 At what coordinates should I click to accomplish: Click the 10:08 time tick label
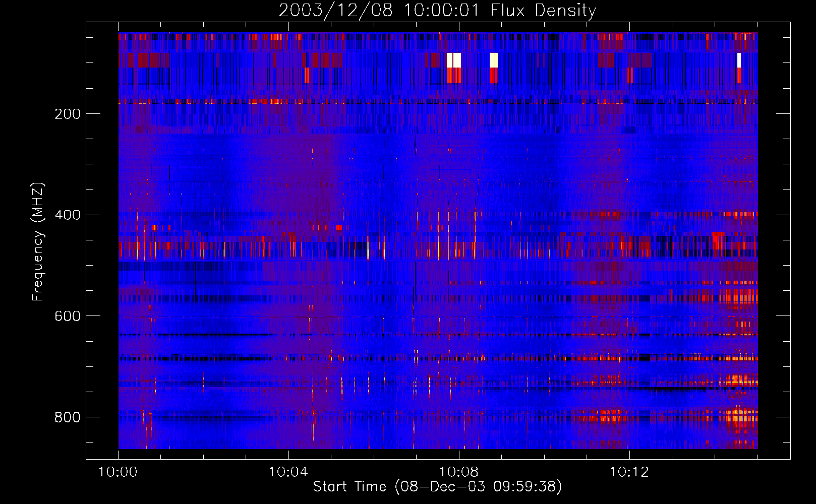pyautogui.click(x=459, y=472)
